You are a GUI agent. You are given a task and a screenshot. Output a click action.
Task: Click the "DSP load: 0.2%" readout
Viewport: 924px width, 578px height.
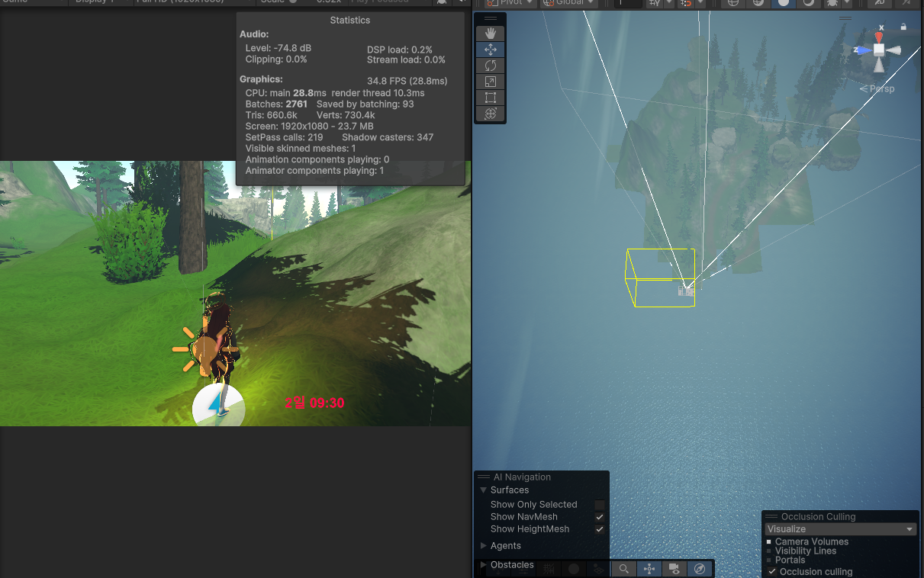(x=400, y=50)
